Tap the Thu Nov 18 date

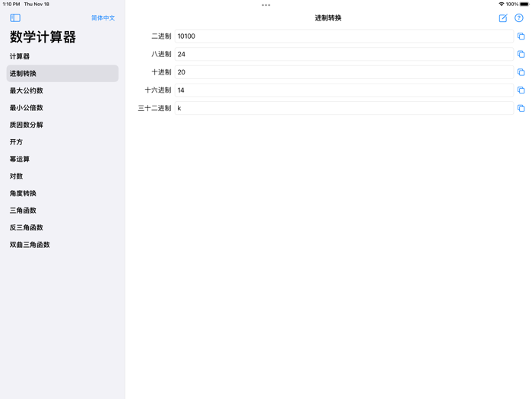click(36, 4)
